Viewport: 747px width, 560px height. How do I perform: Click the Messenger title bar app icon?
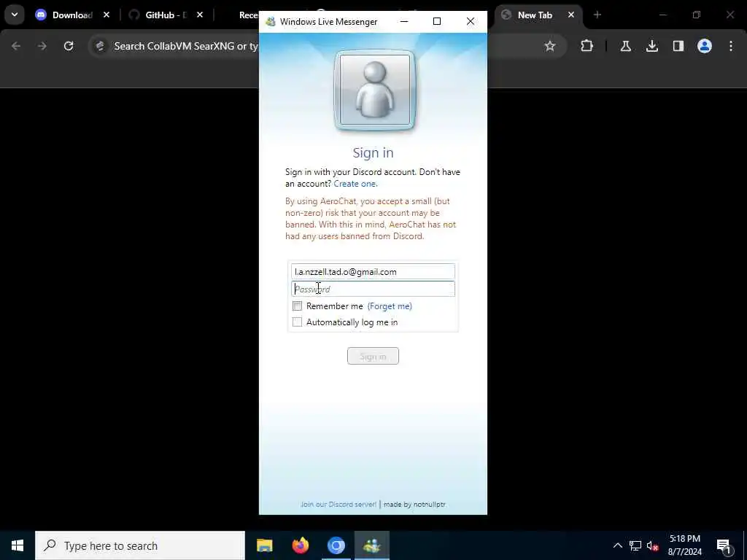pyautogui.click(x=271, y=21)
